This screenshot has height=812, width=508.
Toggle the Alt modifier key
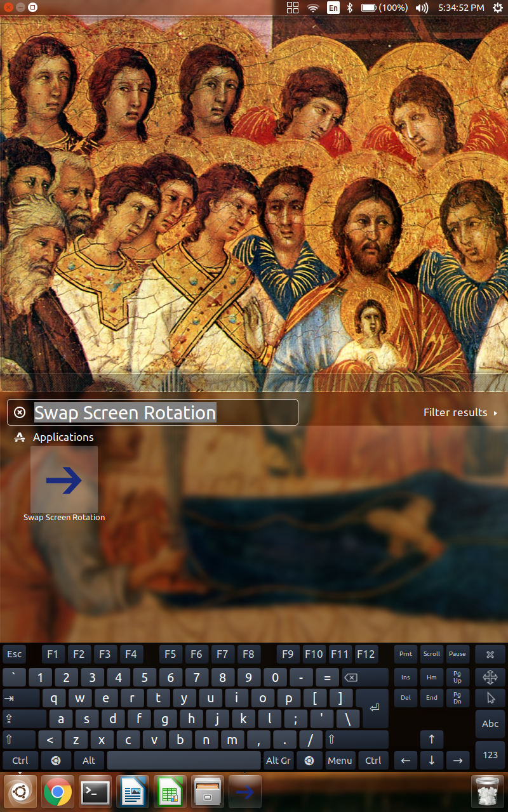[x=89, y=761]
